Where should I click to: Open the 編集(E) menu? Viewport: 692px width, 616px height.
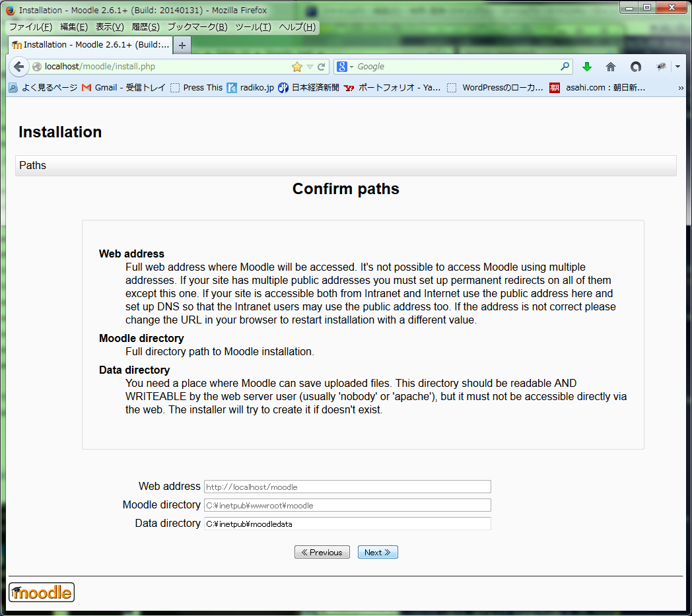[74, 27]
